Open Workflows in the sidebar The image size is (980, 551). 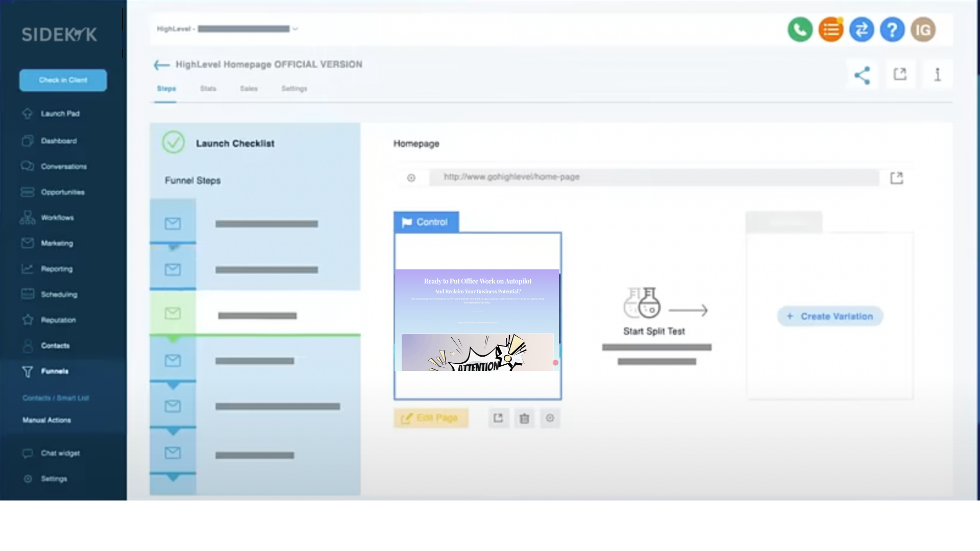point(57,218)
